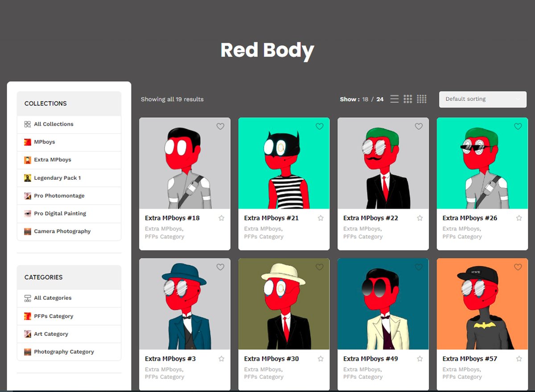Click heart icon on Extra MPboys #57

pos(518,267)
